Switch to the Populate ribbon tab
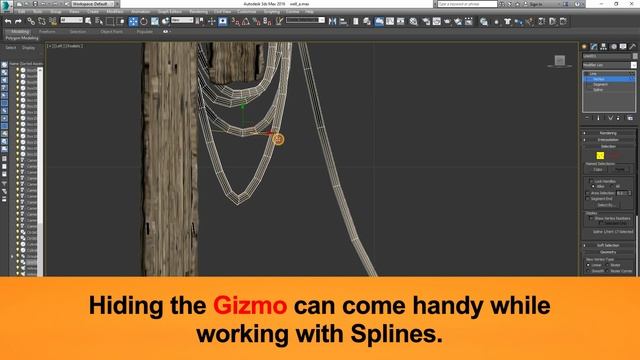The height and width of the screenshot is (360, 640). 144,31
